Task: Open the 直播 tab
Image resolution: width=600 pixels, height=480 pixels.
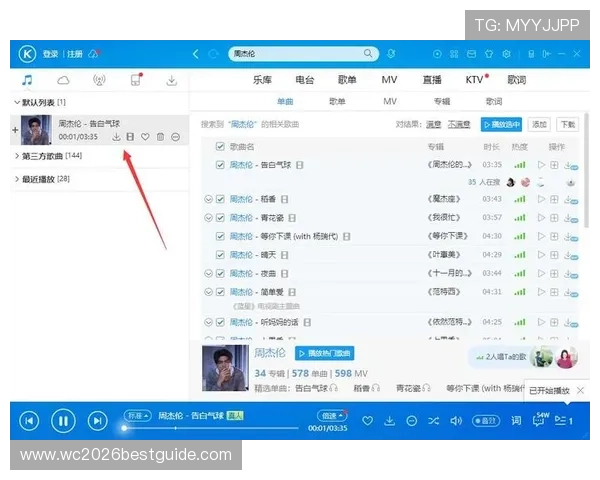Action: click(x=432, y=80)
